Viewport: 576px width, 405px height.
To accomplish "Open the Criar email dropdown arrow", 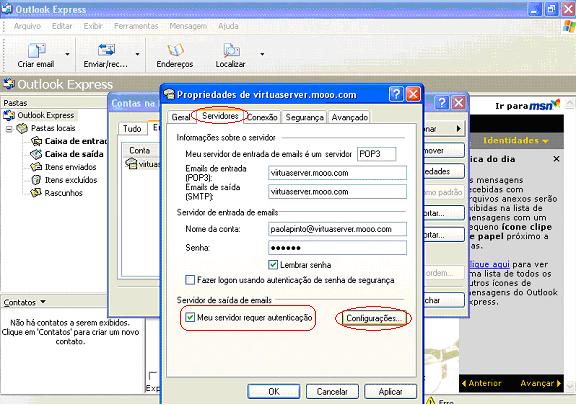I will click(x=67, y=54).
